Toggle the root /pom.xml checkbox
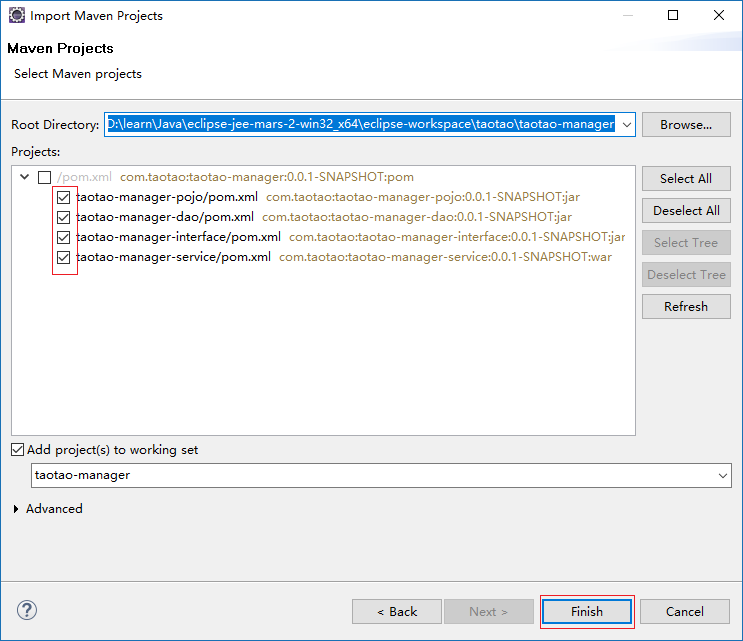Viewport: 743px width, 641px height. (44, 177)
